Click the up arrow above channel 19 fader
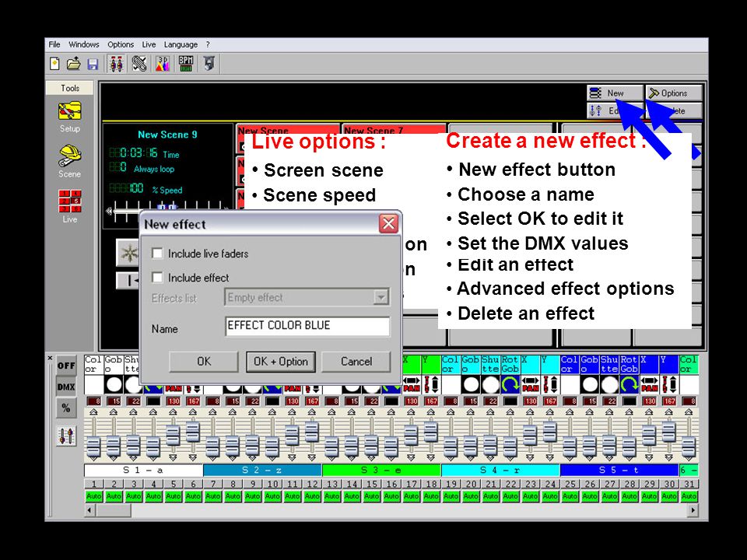Image resolution: width=747 pixels, height=560 pixels. pyautogui.click(x=451, y=412)
